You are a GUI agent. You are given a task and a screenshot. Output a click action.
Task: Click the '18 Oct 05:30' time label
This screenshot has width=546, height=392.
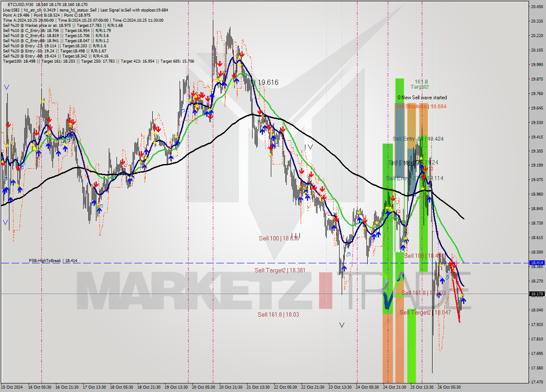click(x=122, y=387)
